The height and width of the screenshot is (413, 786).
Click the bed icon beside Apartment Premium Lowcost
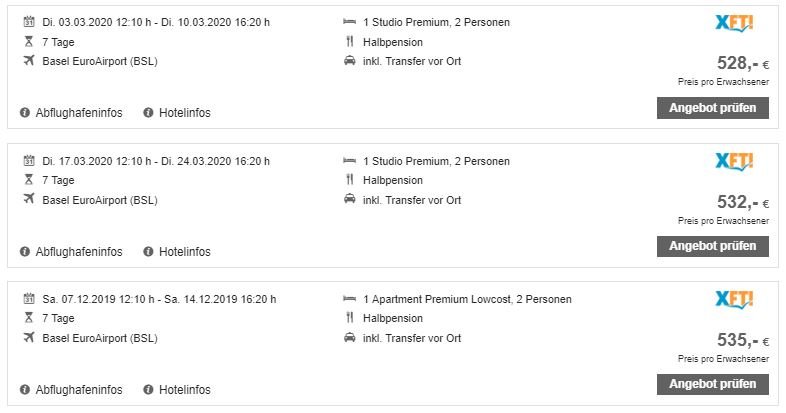(349, 299)
